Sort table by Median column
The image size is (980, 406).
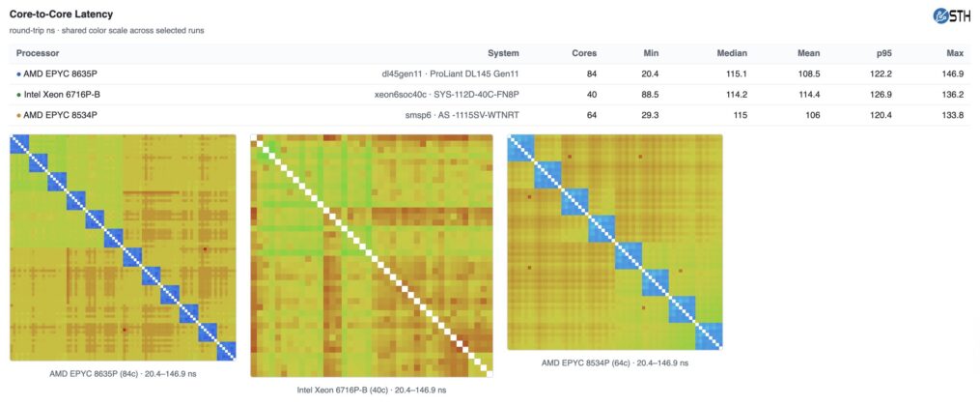coord(732,53)
